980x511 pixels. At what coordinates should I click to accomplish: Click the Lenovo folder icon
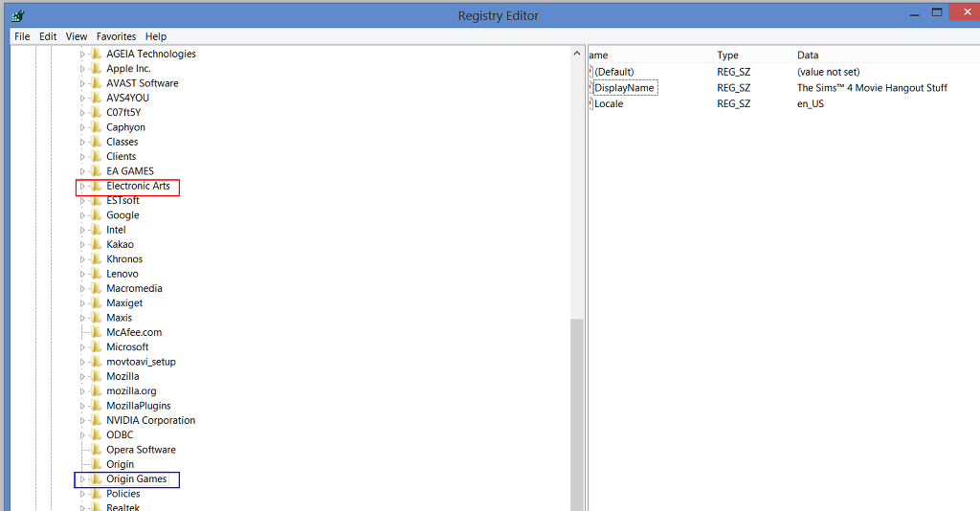[x=96, y=274]
